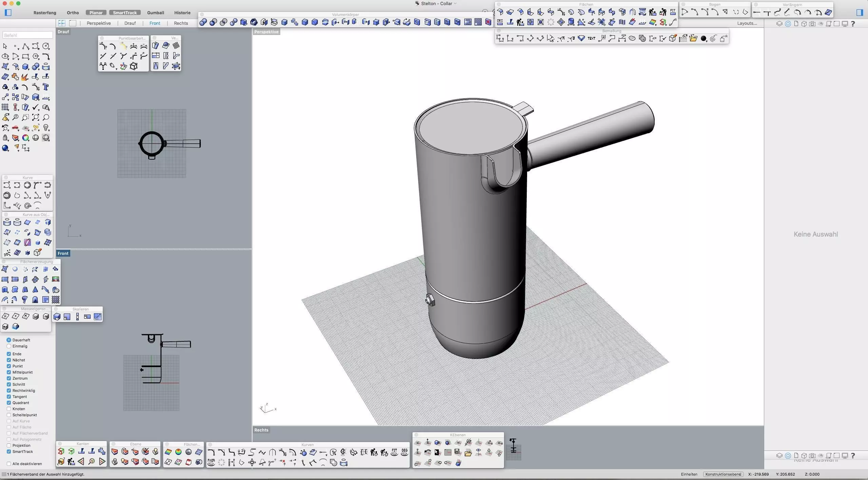Switch to the Drauf viewport tab
868x480 pixels.
click(130, 23)
